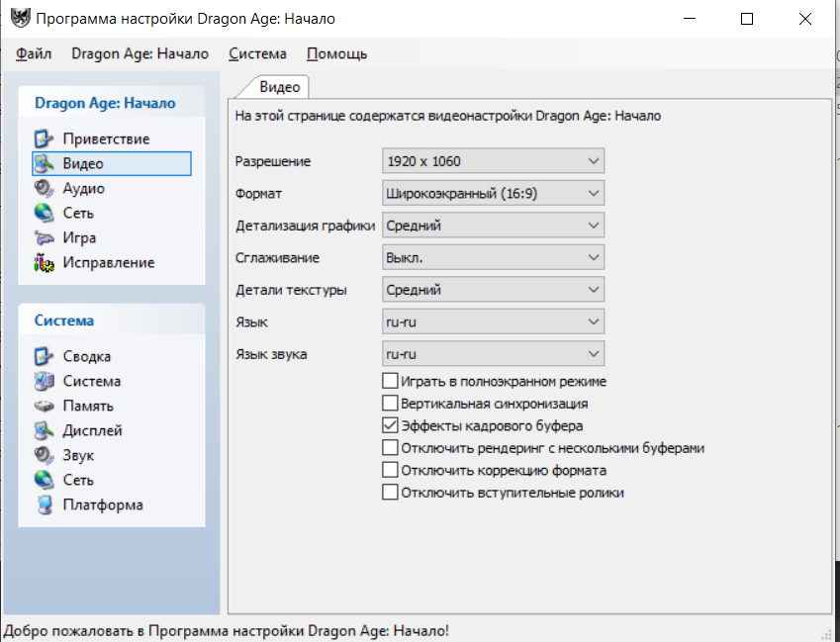The image size is (840, 642).
Task: Open the Платформа info label
Action: (x=103, y=504)
